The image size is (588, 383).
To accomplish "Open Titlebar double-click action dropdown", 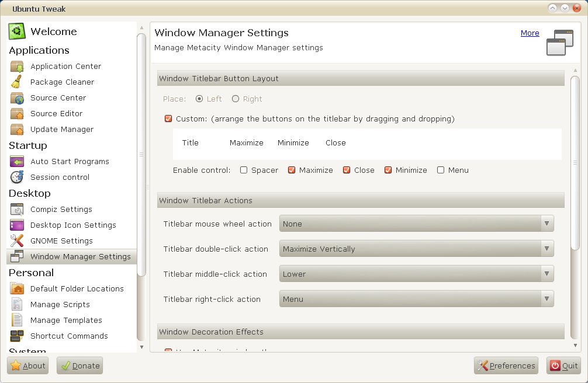I will [x=417, y=249].
